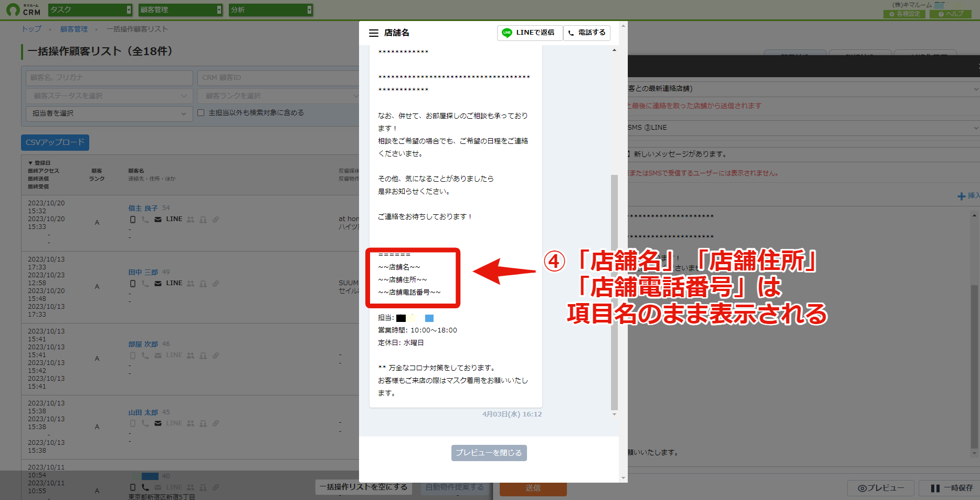This screenshot has height=500, width=980.
Task: Click the telephone handset icon for 山田 太郎
Action: point(145,423)
